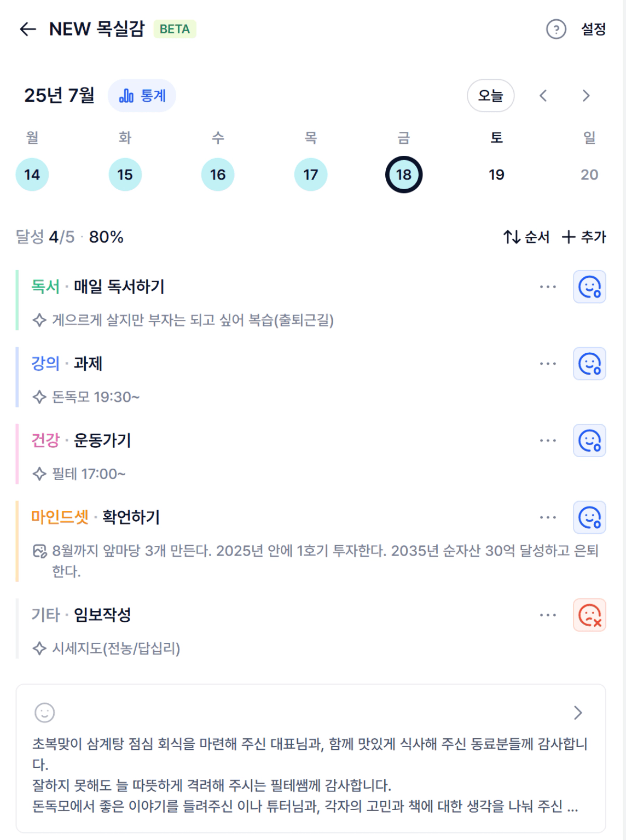Screen dimensions: 626x840
Task: Open 통계 statistics chart
Action: [x=142, y=96]
